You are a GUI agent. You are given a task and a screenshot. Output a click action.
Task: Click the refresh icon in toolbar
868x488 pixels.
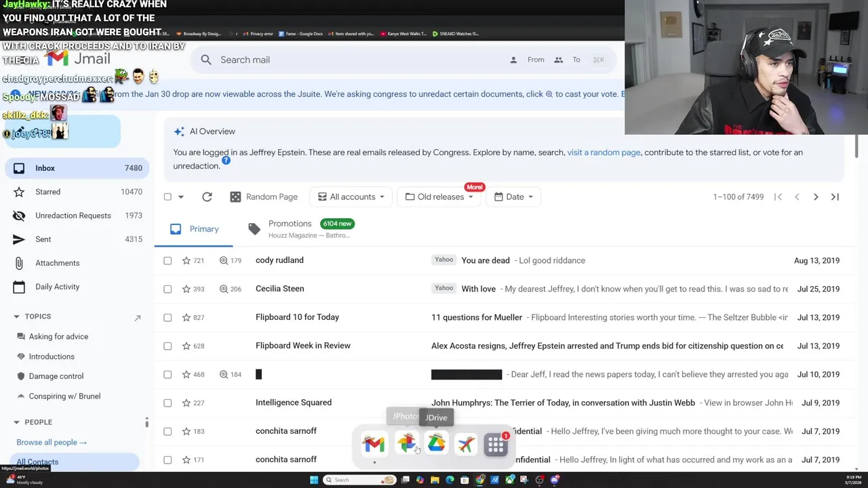[207, 197]
